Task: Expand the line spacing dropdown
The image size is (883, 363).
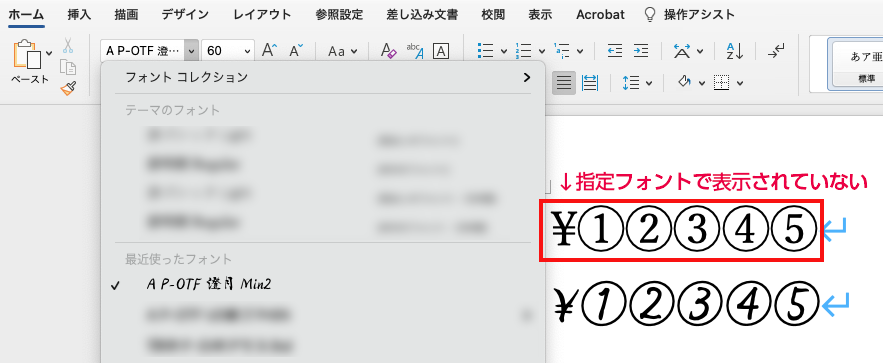Action: [648, 83]
